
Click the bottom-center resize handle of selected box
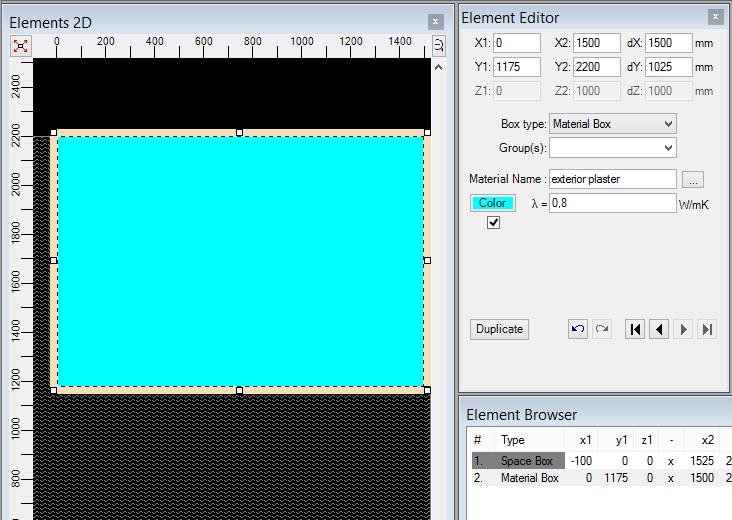point(239,390)
